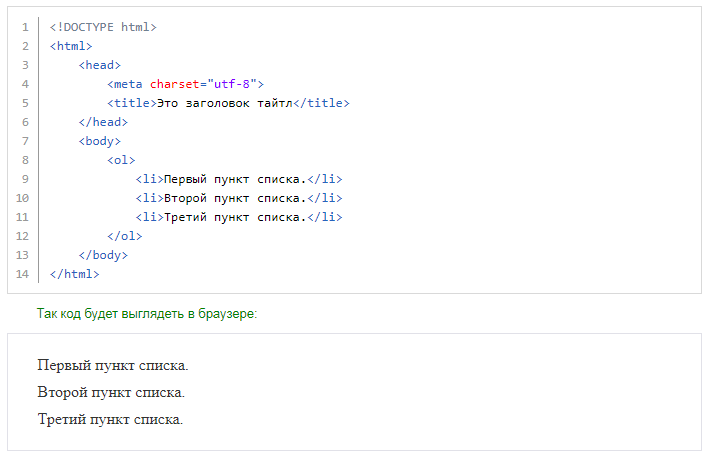Select the opening body tag on line 7
The width and height of the screenshot is (709, 453).
100,141
